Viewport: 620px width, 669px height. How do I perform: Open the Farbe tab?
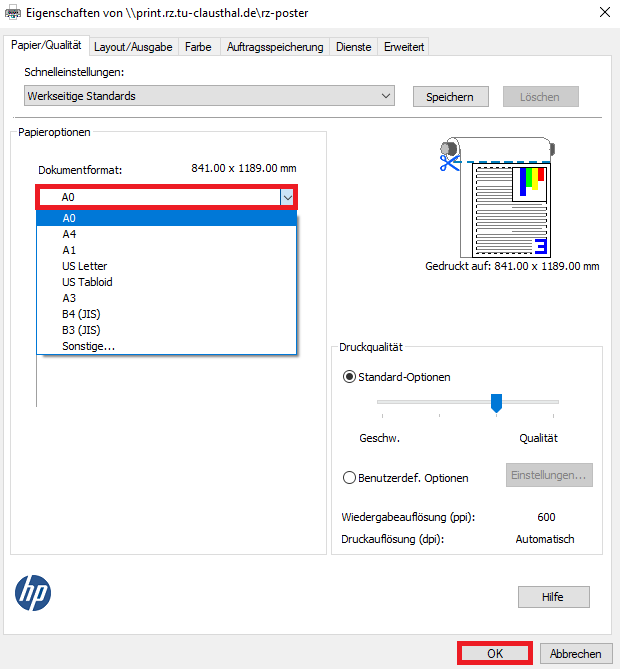point(198,47)
